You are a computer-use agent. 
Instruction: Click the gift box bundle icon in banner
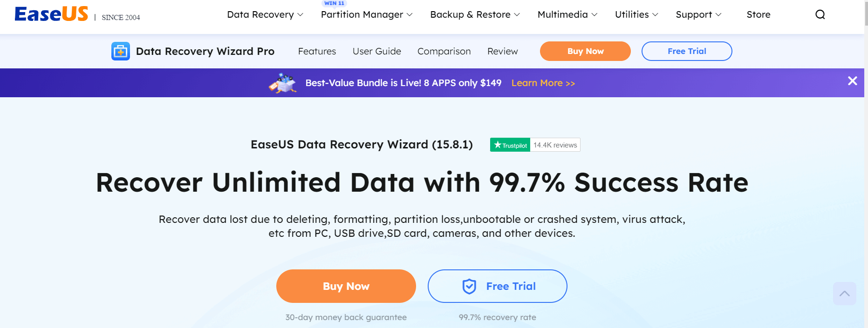[x=282, y=82]
